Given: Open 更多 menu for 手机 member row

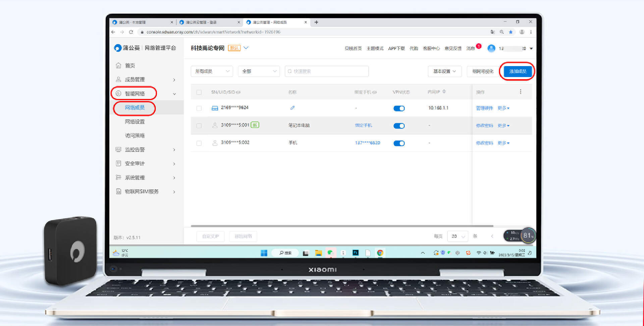Looking at the screenshot, I should coord(503,143).
